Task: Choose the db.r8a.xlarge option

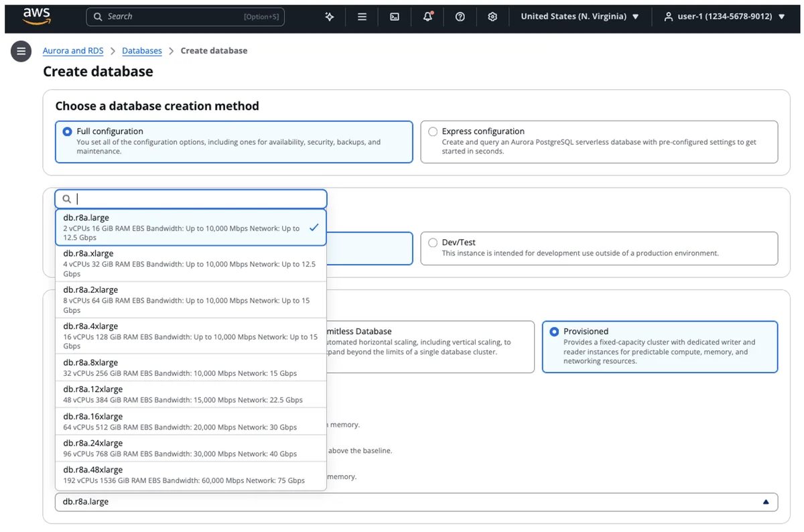Action: (191, 264)
